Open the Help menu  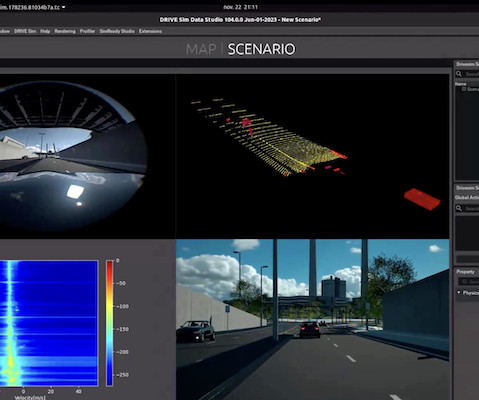click(x=45, y=31)
